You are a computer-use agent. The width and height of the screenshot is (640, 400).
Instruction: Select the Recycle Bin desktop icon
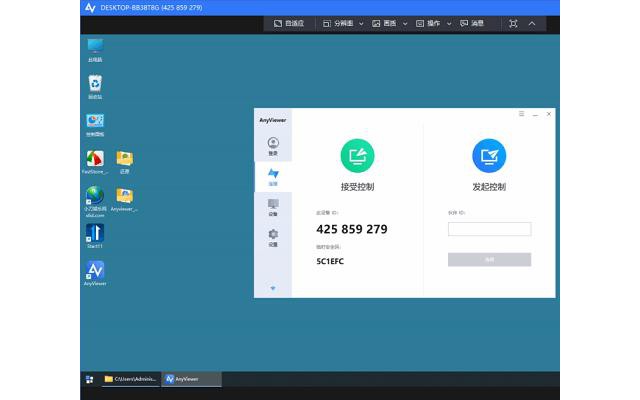click(95, 87)
